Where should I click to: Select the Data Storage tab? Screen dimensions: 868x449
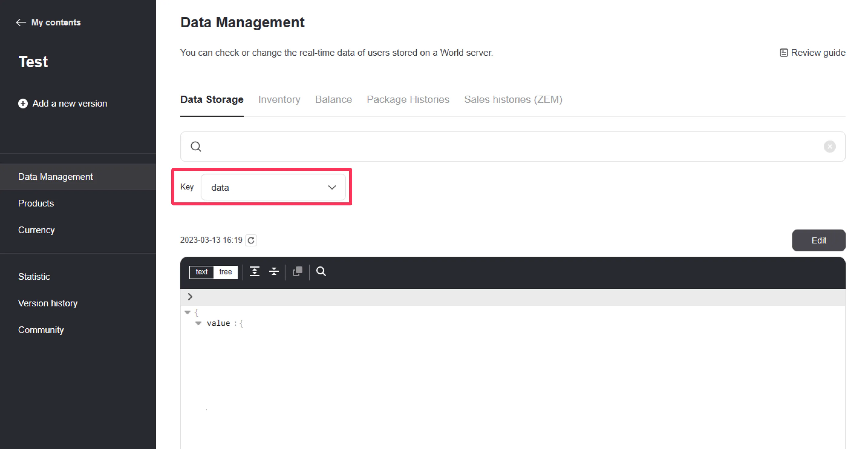(212, 99)
